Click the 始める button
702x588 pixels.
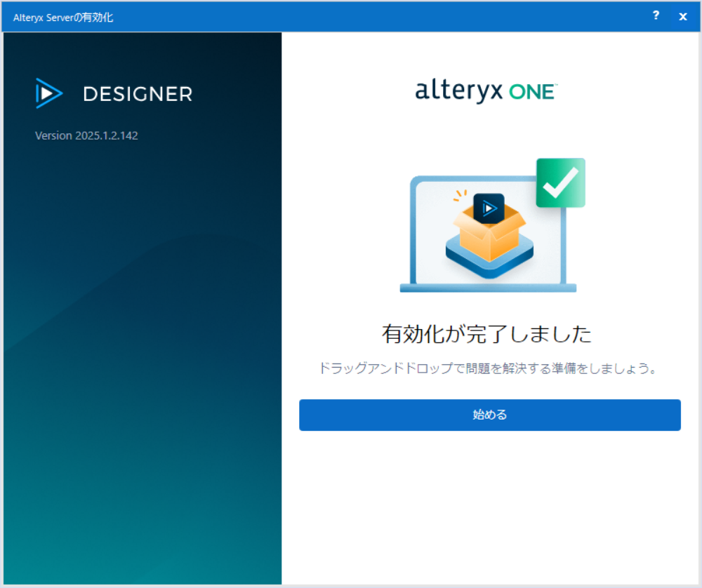coord(490,415)
